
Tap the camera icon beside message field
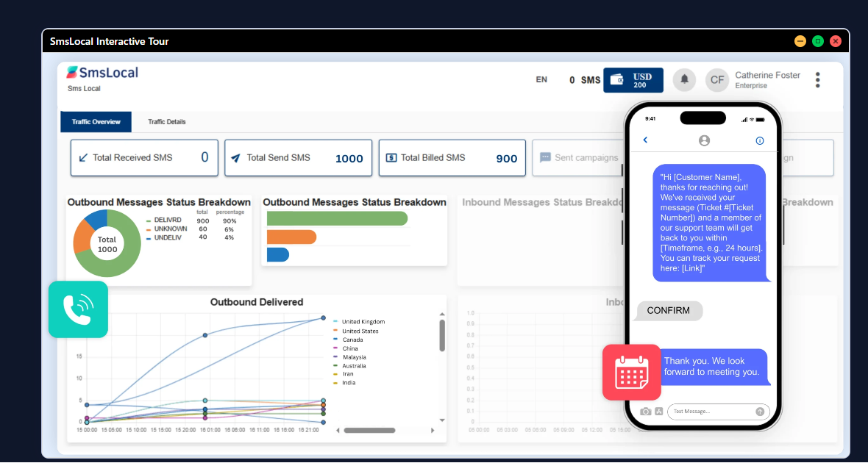click(x=645, y=412)
